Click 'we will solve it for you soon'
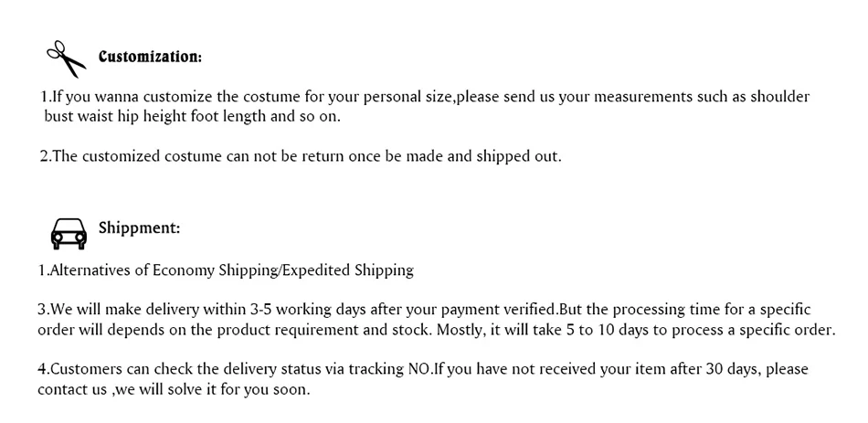The width and height of the screenshot is (868, 423). [x=214, y=389]
